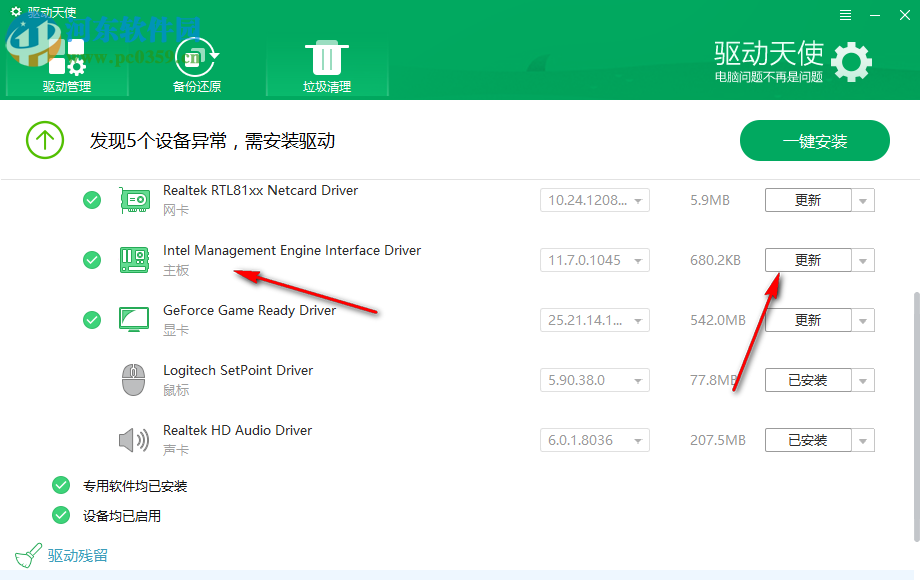Click the Realtek RTL81xx network card icon

134,199
